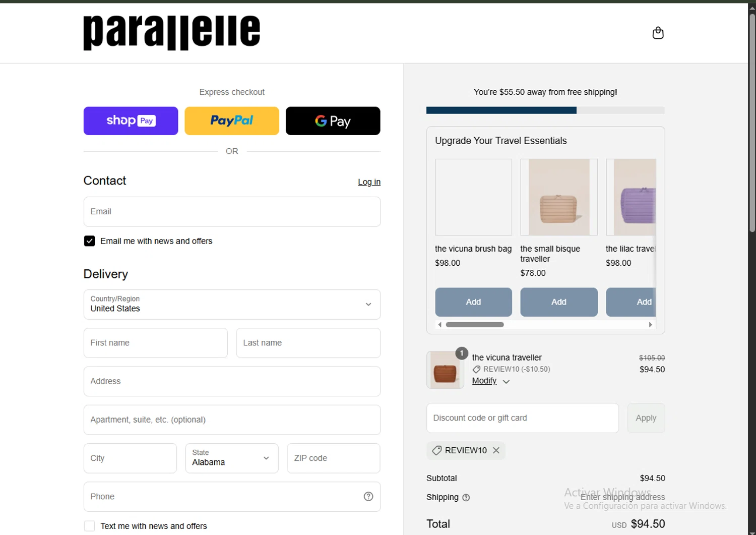
Task: Click the Last name field
Action: click(308, 343)
